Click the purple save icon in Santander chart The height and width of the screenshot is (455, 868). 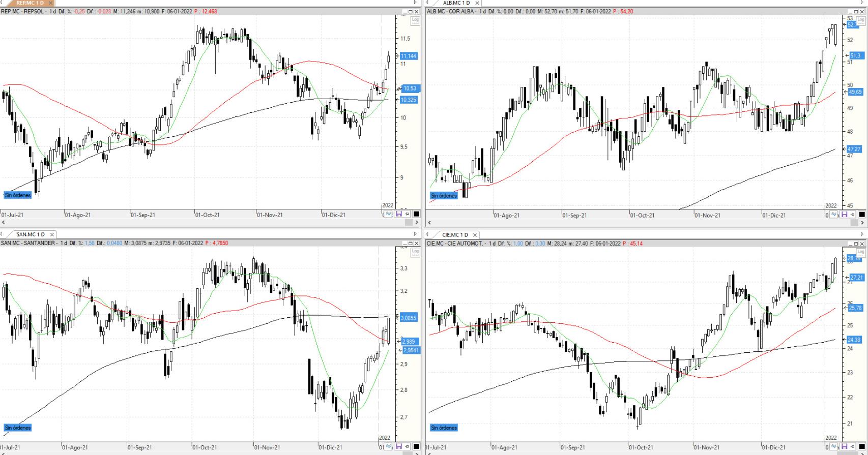pos(398,446)
